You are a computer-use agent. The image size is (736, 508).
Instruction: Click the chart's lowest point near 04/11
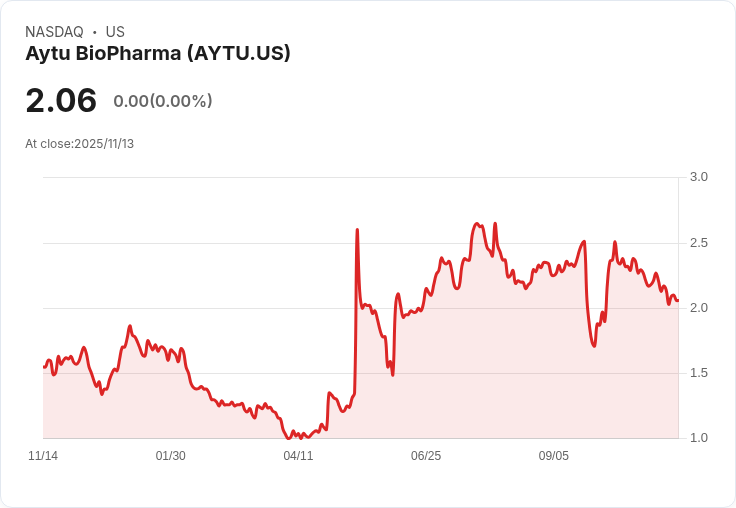[289, 438]
